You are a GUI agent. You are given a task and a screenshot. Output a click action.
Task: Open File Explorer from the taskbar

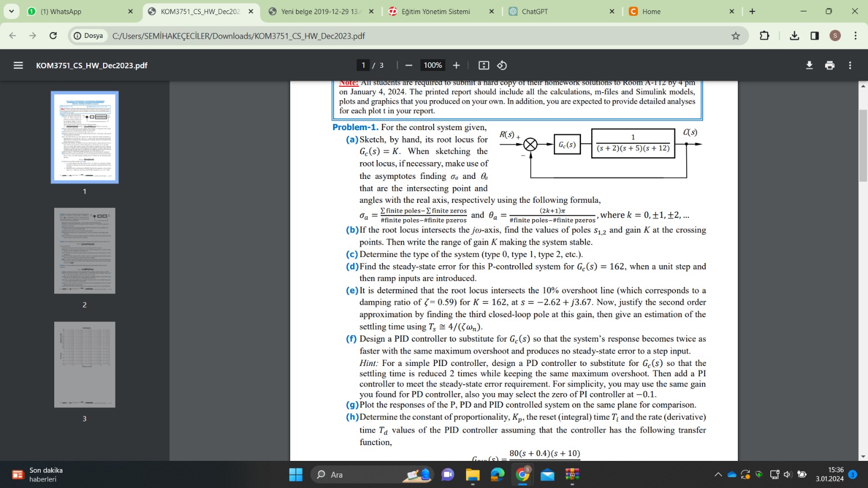click(473, 474)
